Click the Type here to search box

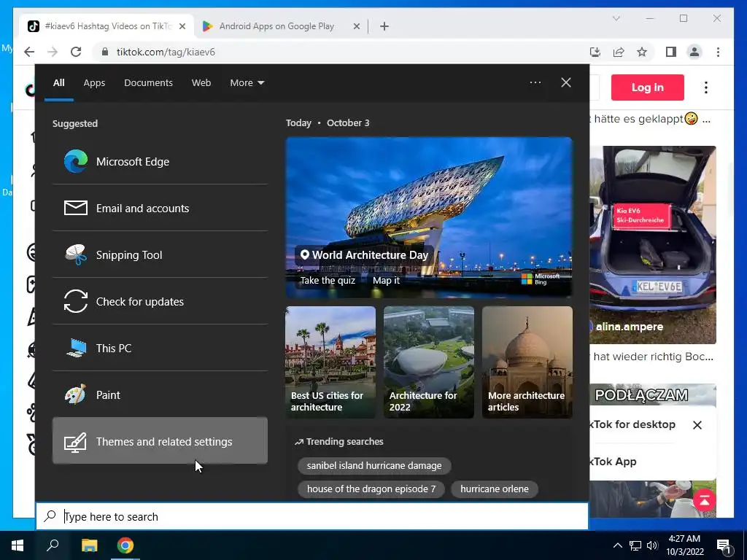coord(312,516)
